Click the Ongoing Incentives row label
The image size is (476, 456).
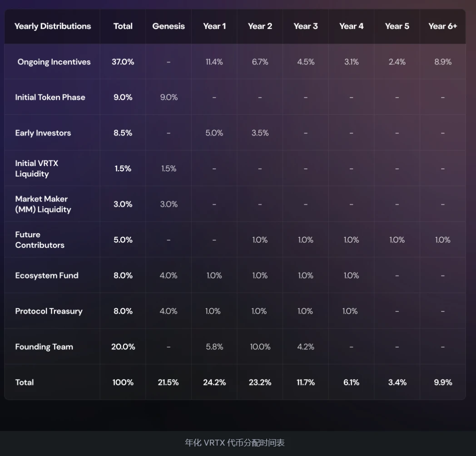54,62
